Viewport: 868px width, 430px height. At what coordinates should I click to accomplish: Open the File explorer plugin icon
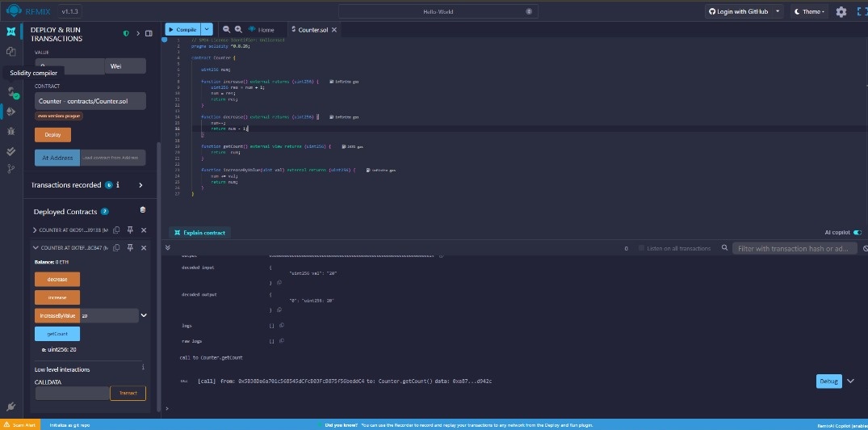coord(10,51)
